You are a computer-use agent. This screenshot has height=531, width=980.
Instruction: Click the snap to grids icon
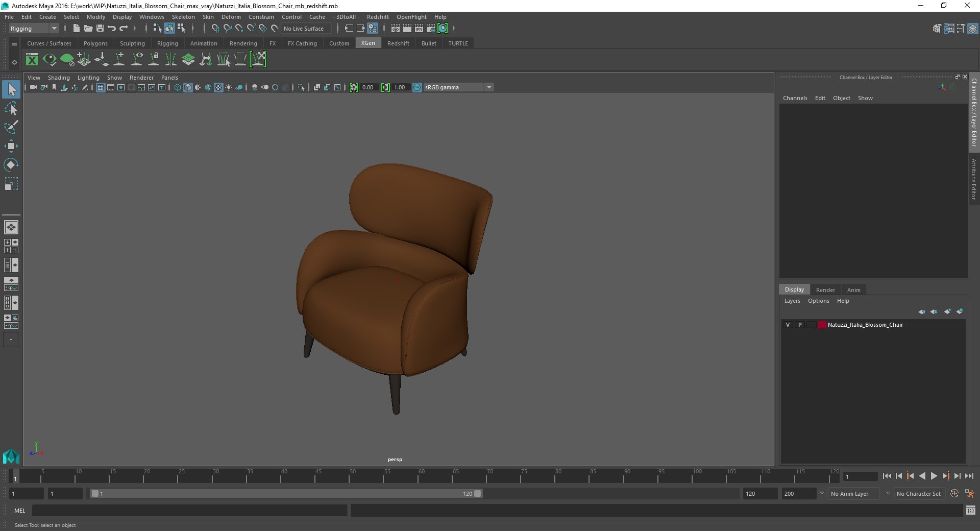click(215, 29)
